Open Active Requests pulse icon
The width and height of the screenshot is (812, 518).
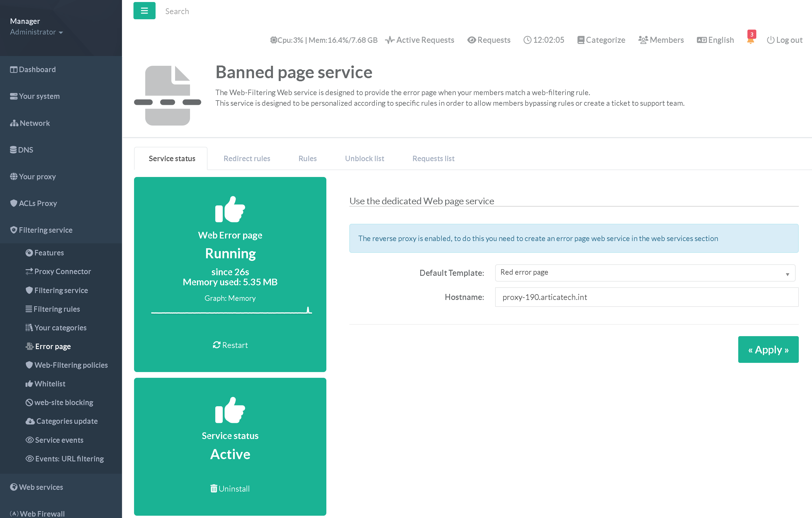[390, 40]
